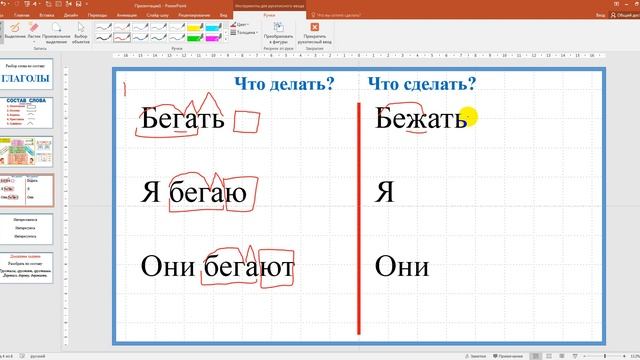Switch to the Переходы tab

tap(97, 15)
